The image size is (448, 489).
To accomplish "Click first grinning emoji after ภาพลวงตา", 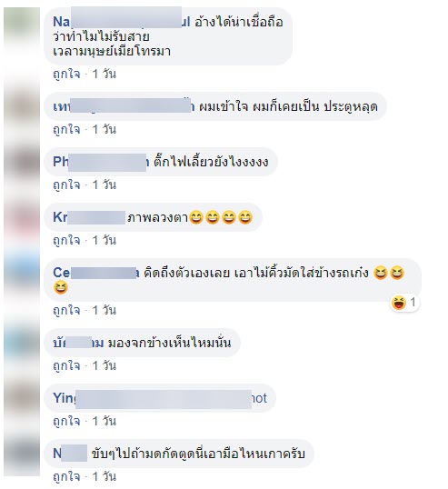I will coord(196,217).
